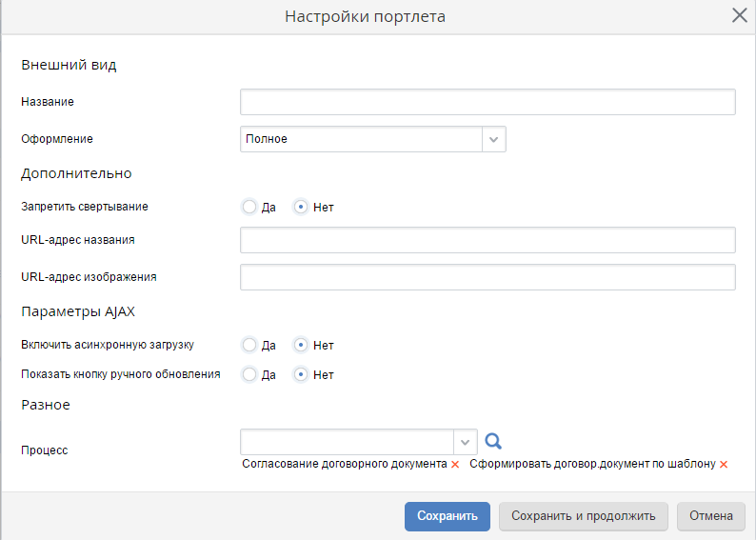Click the Оформление combo box showing Полное
The image size is (756, 540).
pyautogui.click(x=362, y=139)
